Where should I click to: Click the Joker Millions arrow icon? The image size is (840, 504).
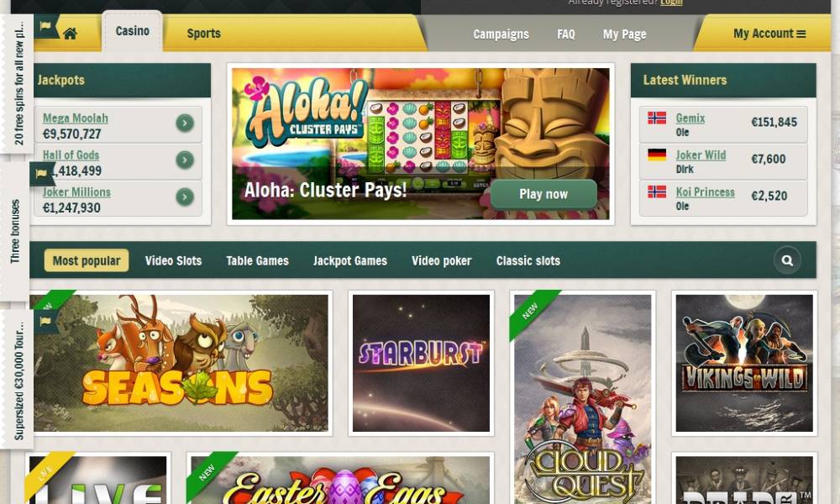(185, 197)
